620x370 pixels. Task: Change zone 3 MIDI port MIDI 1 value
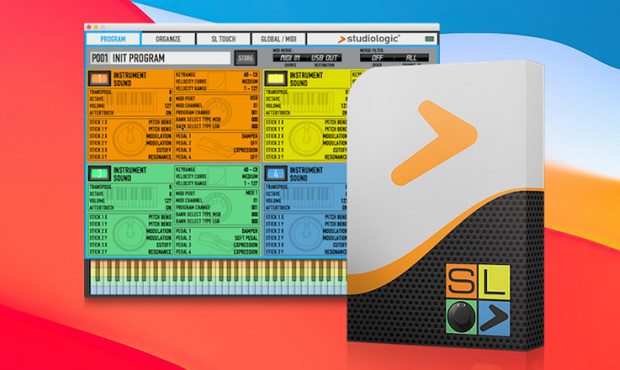[x=251, y=193]
